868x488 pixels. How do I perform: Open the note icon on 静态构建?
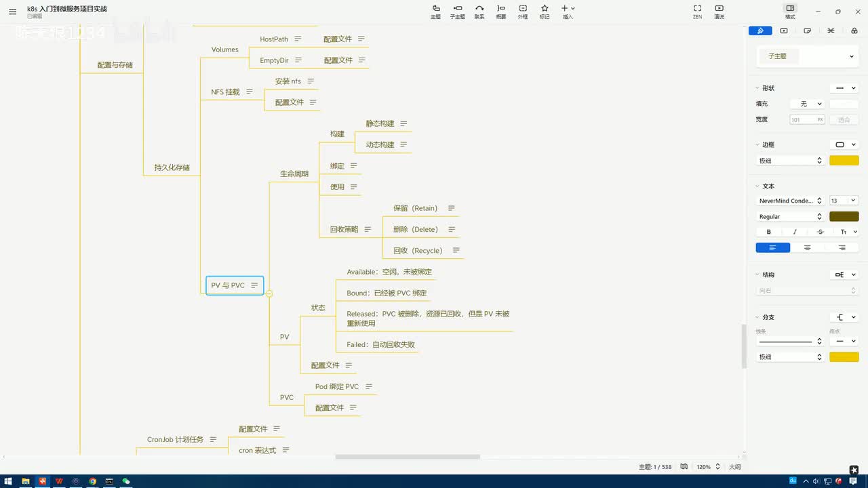403,123
